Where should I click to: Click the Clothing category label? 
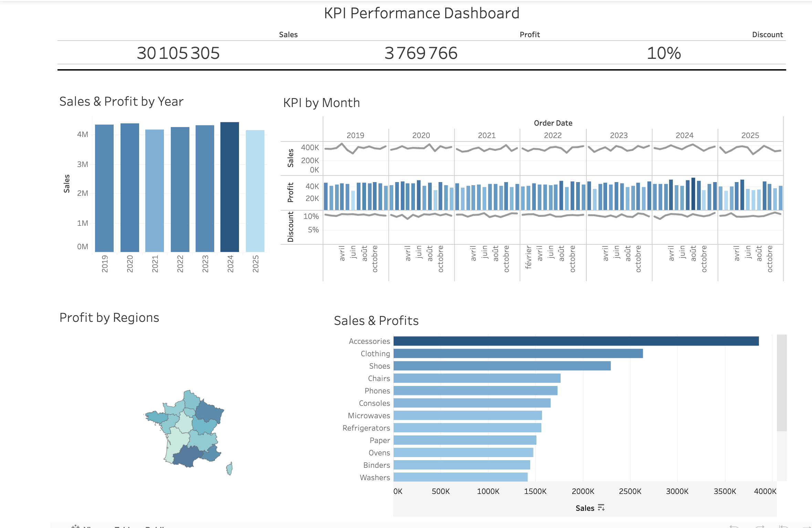(x=375, y=353)
